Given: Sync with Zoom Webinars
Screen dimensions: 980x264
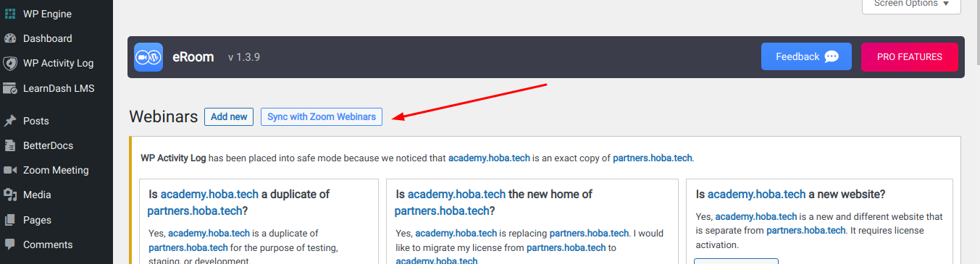Looking at the screenshot, I should click(x=322, y=116).
